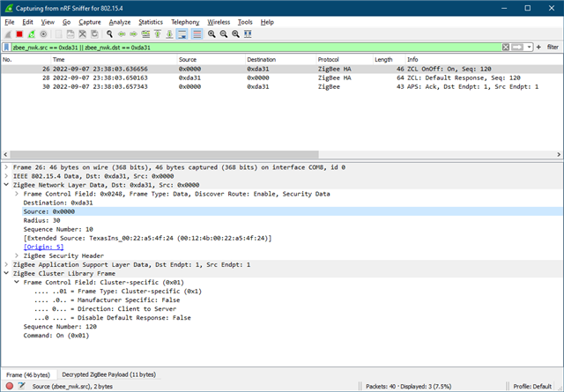
Task: Collapse Cluster-specific Frame Control Field
Action: [x=17, y=282]
